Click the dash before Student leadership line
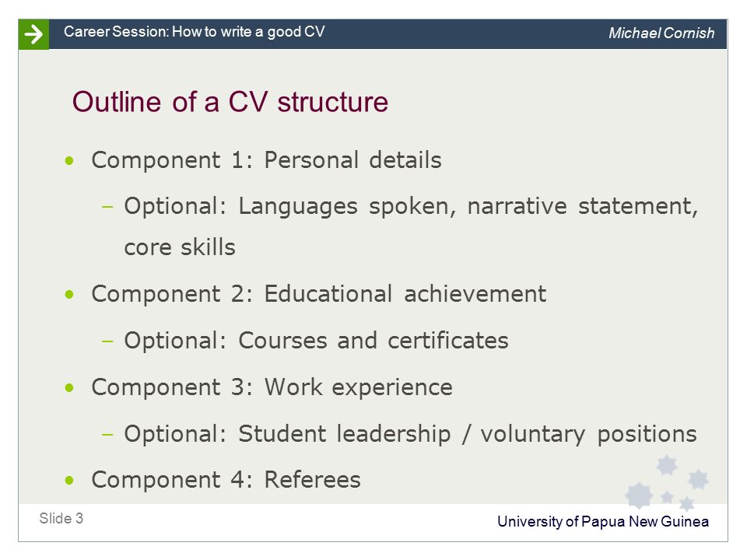 pyautogui.click(x=107, y=434)
